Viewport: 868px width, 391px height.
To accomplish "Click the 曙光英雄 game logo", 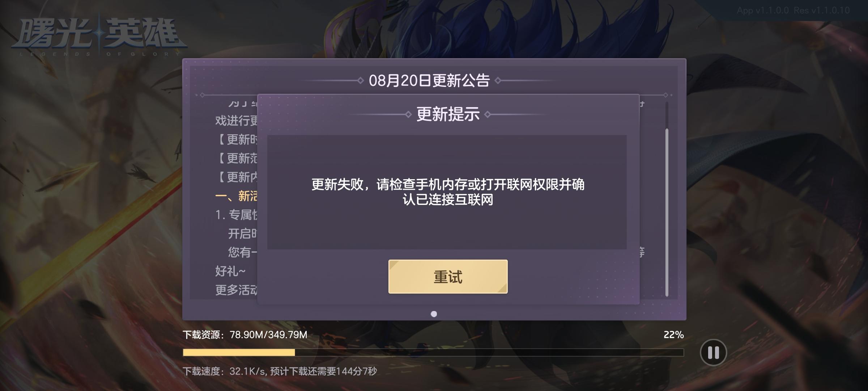I will (x=99, y=34).
